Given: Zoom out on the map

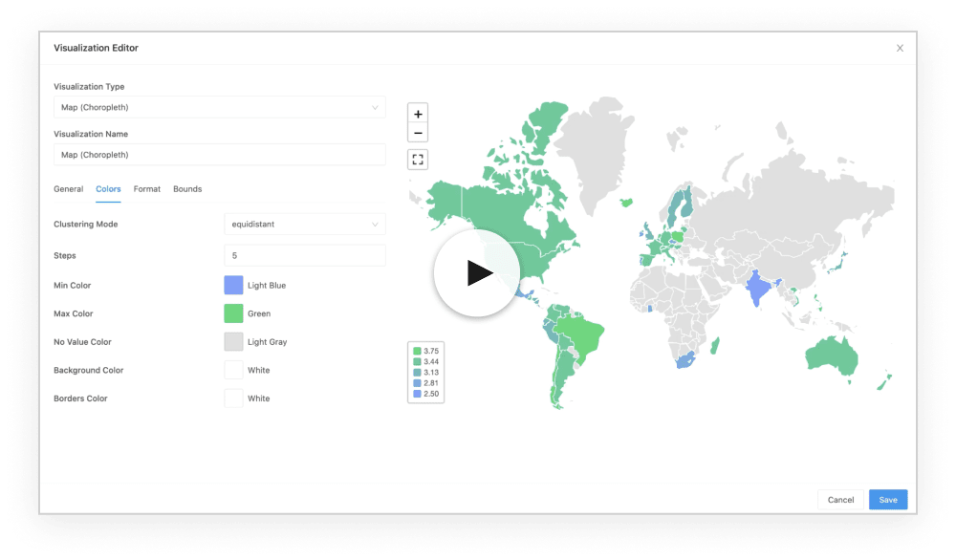Looking at the screenshot, I should coord(418,133).
